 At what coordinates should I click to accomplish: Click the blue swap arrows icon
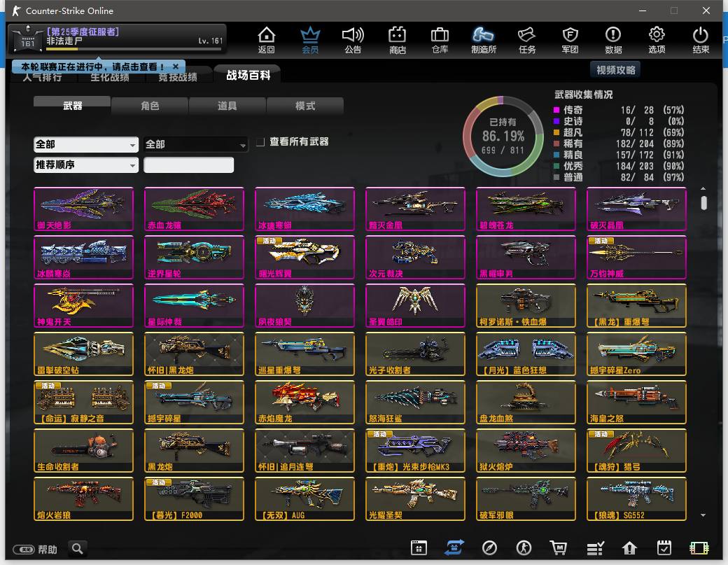[454, 547]
